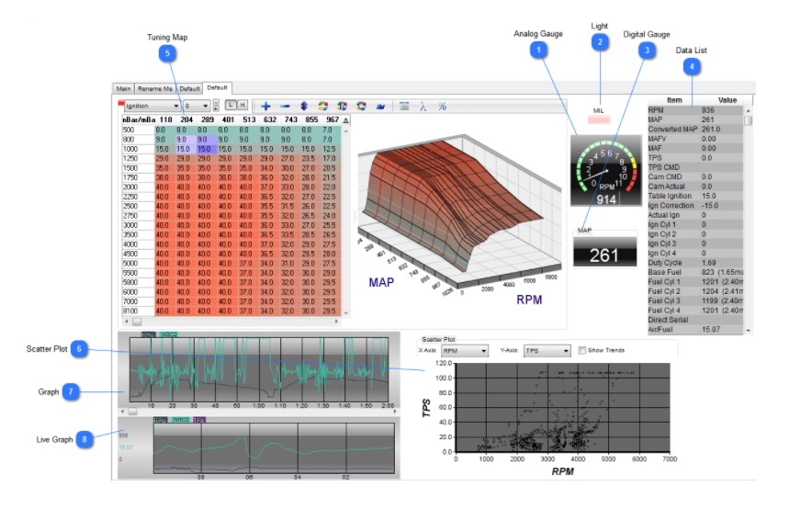Select the Base Fuel row in data list

tap(695, 272)
